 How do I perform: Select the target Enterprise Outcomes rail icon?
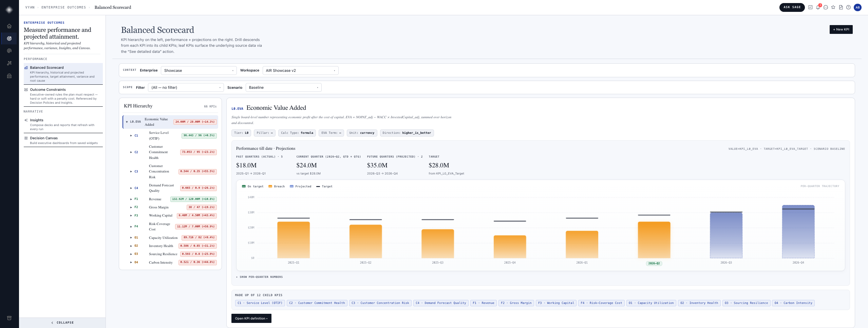(x=9, y=38)
